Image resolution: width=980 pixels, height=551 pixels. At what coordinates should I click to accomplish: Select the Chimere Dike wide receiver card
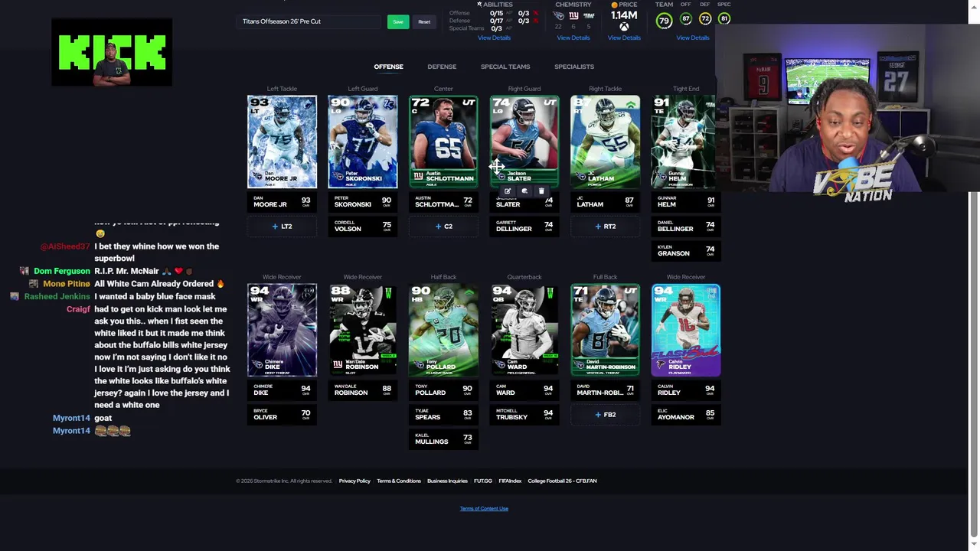tap(282, 330)
